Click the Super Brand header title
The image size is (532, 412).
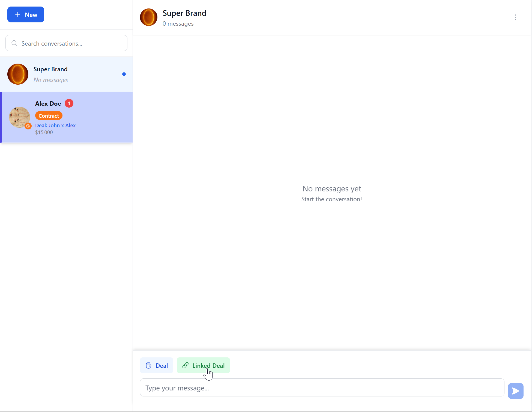[x=184, y=13]
